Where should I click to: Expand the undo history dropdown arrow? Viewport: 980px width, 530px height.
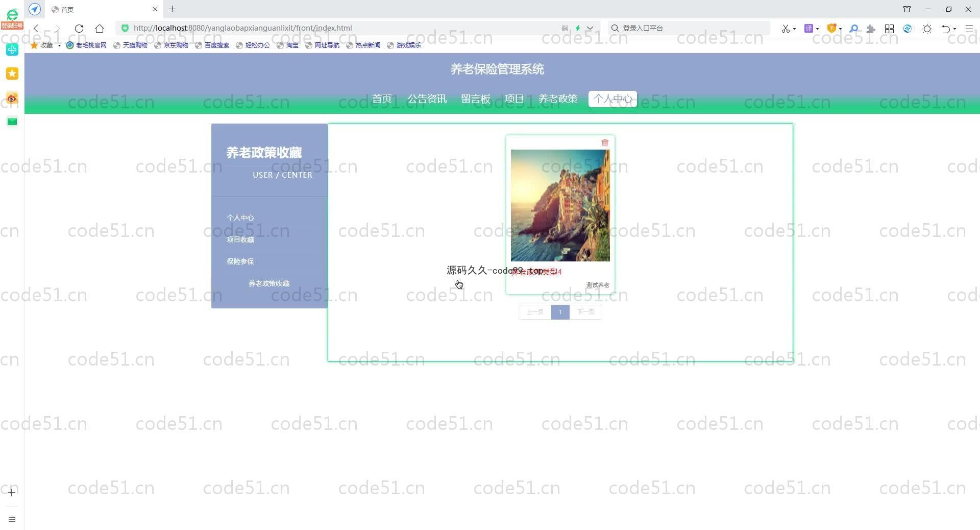point(954,29)
